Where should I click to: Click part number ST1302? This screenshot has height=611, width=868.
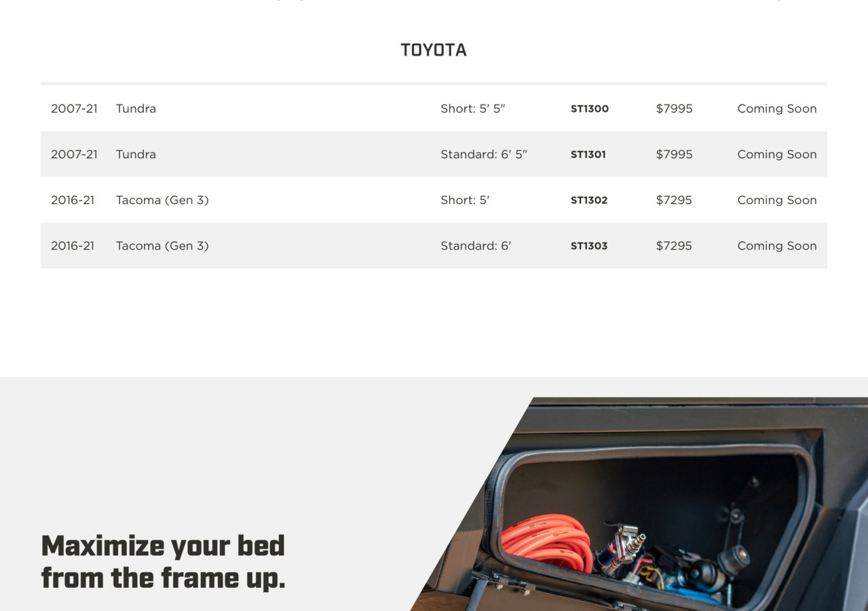pos(589,200)
